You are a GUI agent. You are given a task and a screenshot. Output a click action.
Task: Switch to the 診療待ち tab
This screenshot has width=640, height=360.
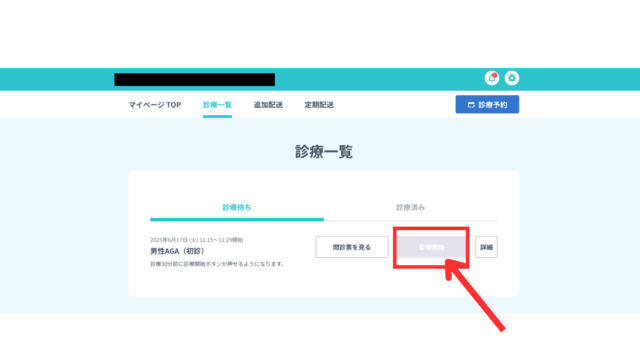click(x=237, y=207)
